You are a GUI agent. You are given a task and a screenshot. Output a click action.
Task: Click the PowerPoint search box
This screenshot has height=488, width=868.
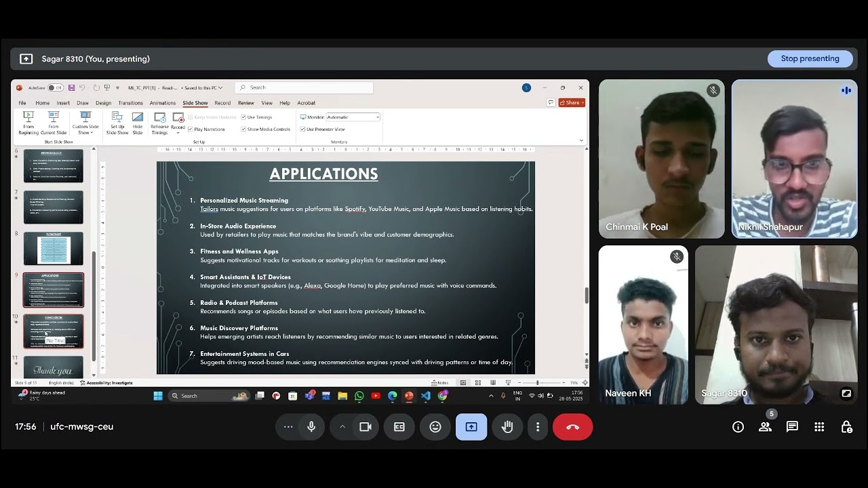[x=304, y=87]
